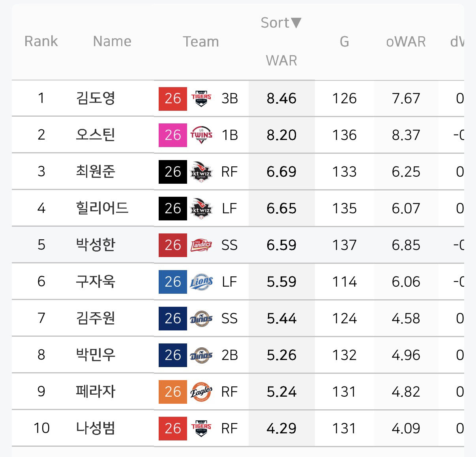Open player 박민우's name link

[96, 354]
